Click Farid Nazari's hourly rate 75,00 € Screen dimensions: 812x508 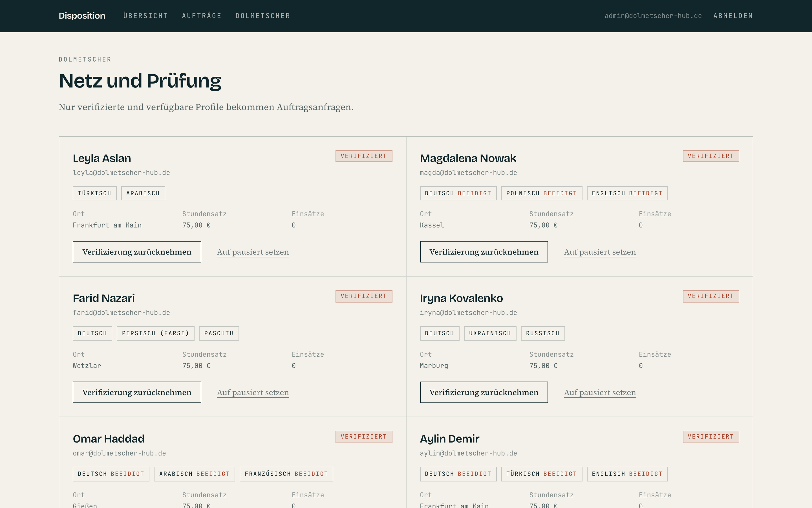coord(196,365)
